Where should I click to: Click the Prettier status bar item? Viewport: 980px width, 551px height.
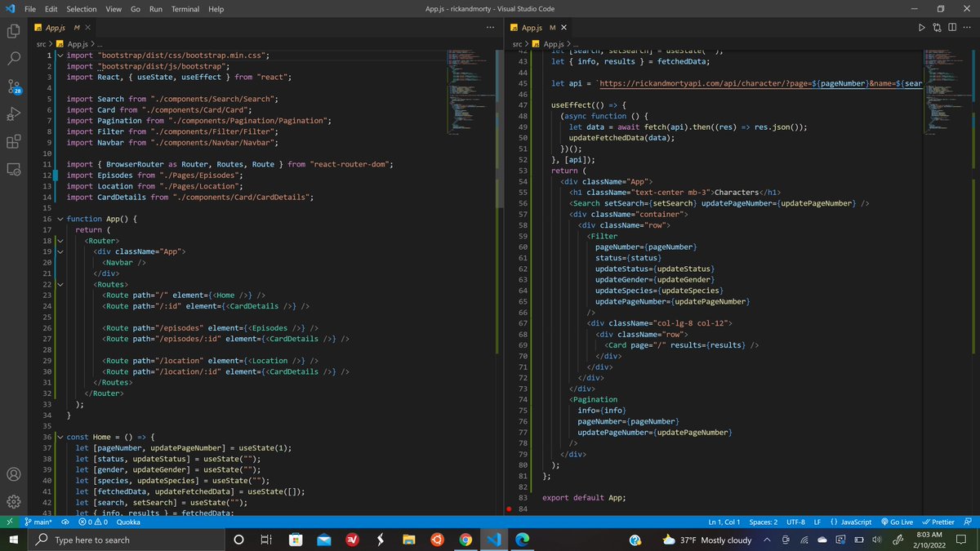pyautogui.click(x=937, y=521)
